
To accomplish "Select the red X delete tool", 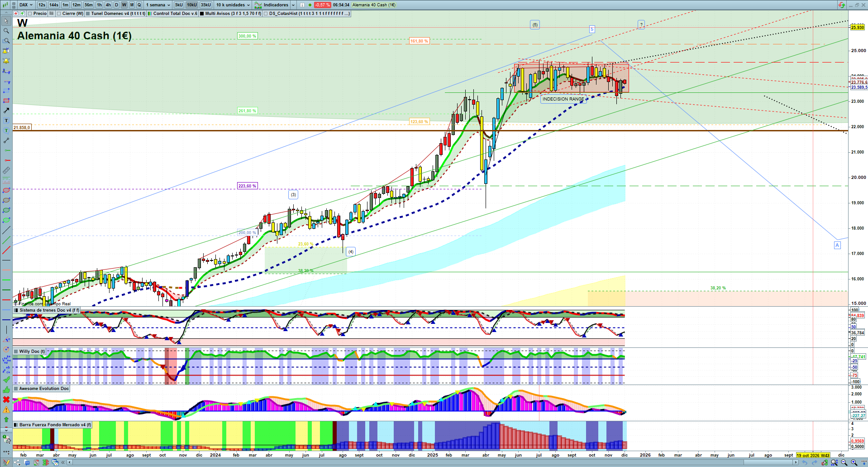I will click(6, 400).
